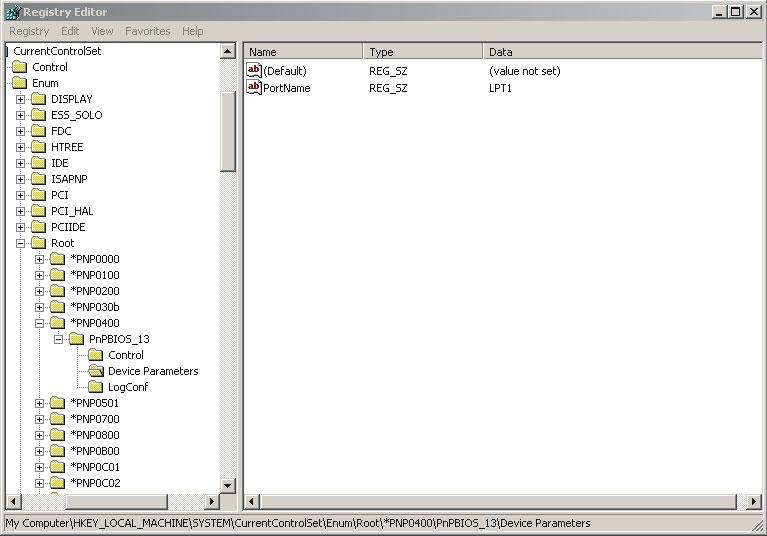Click the LPT1 data value
The width and height of the screenshot is (767, 536).
pos(500,89)
